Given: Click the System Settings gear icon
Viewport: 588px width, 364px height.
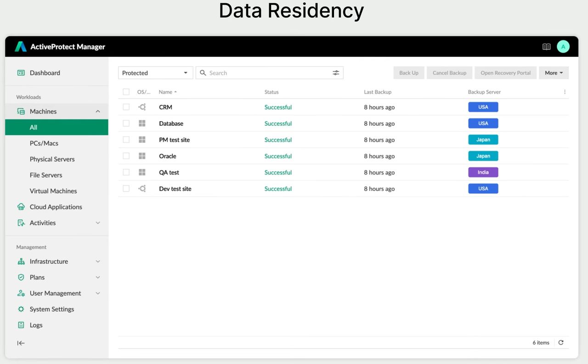Looking at the screenshot, I should [21, 309].
